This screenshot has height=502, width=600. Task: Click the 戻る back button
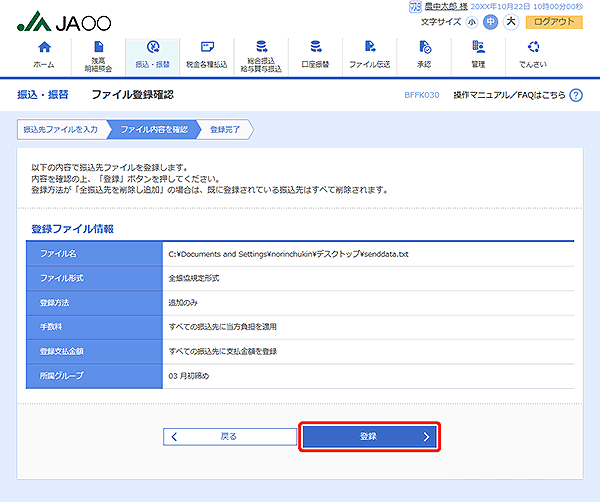tap(227, 437)
